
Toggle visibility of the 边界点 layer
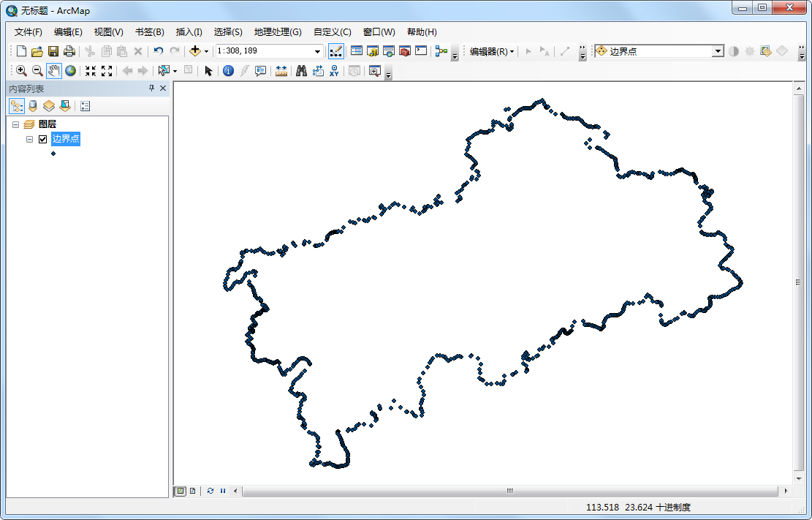click(42, 137)
